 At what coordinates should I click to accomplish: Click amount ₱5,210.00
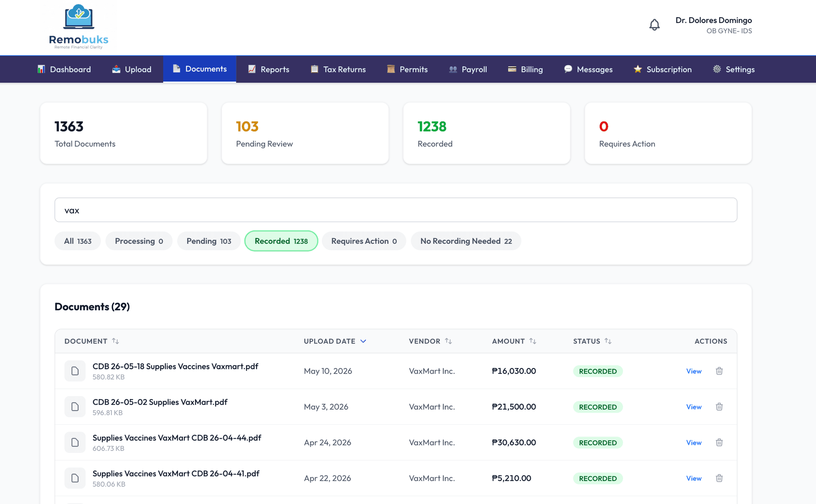(x=511, y=478)
